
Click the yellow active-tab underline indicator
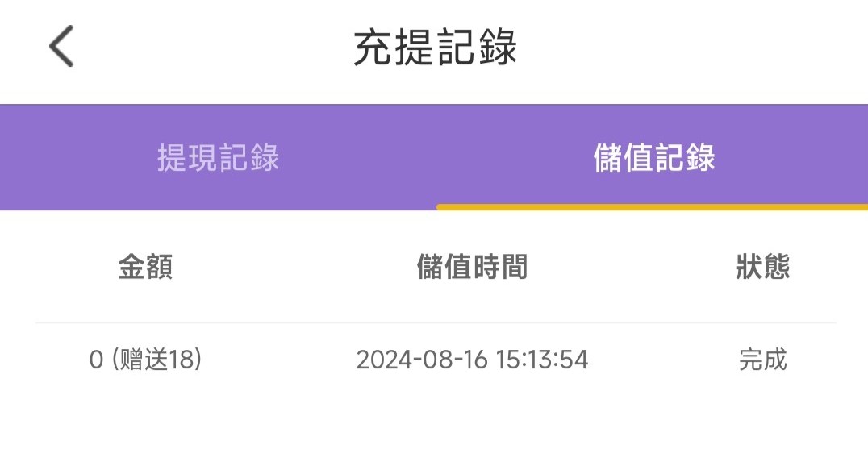(x=652, y=207)
